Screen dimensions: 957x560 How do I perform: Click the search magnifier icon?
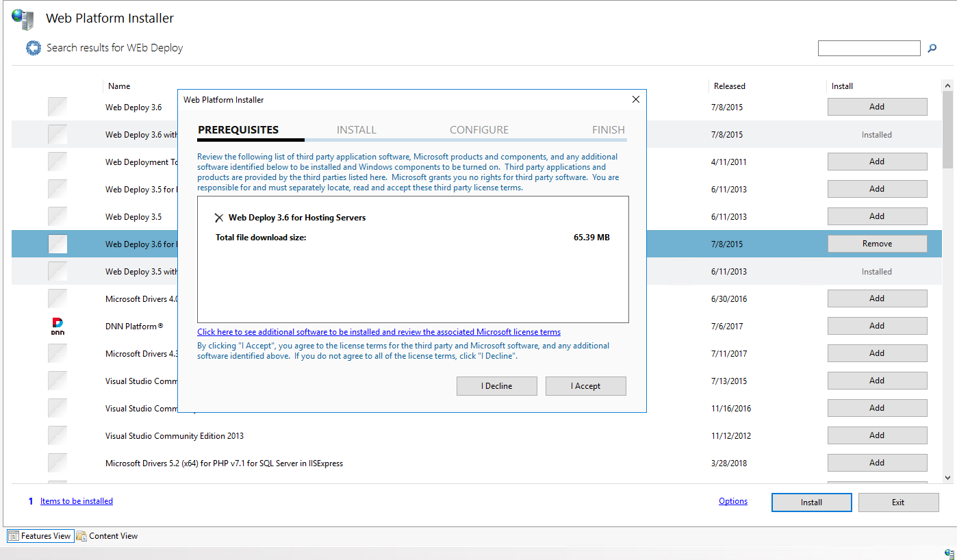pyautogui.click(x=932, y=49)
